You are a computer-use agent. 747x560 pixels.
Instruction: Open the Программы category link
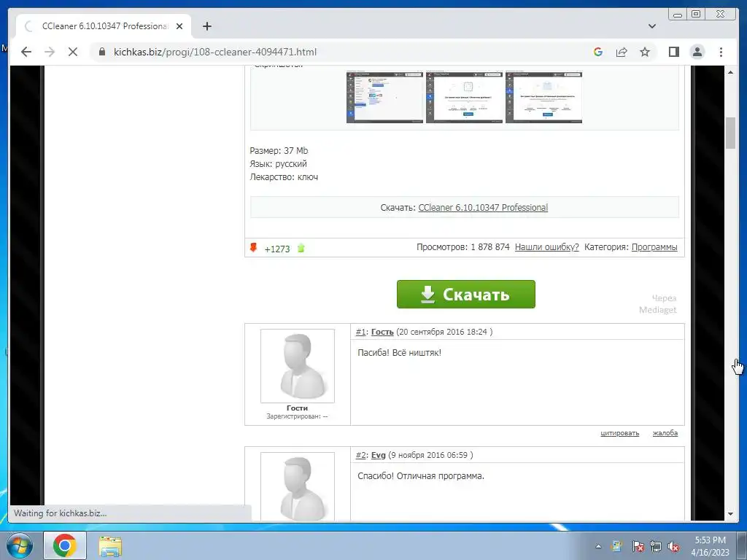[x=654, y=247]
